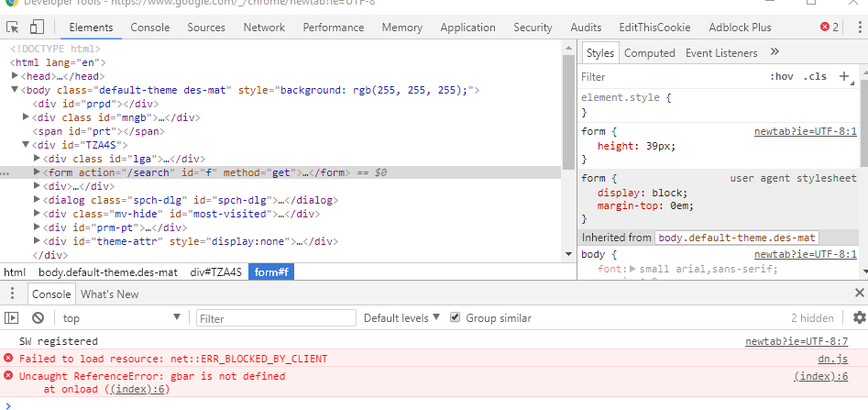Click the Styles Filter input field
This screenshot has width=868, height=410.
(672, 76)
